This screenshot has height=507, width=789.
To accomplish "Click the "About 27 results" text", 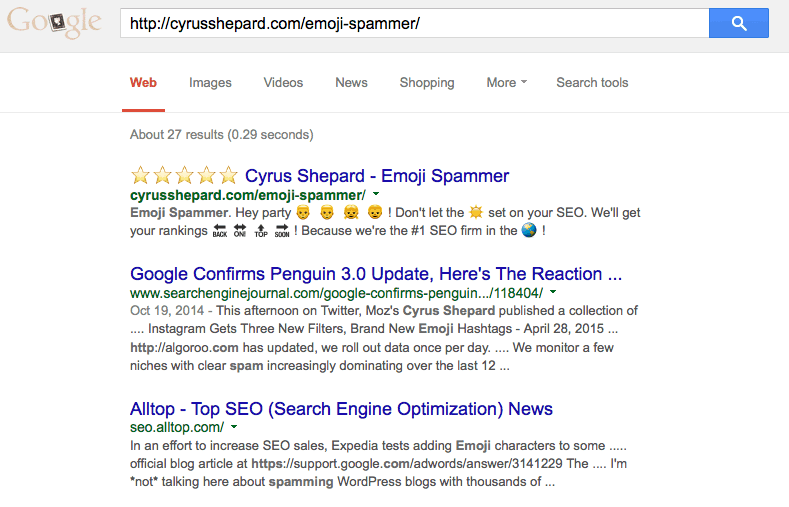I will [x=177, y=135].
